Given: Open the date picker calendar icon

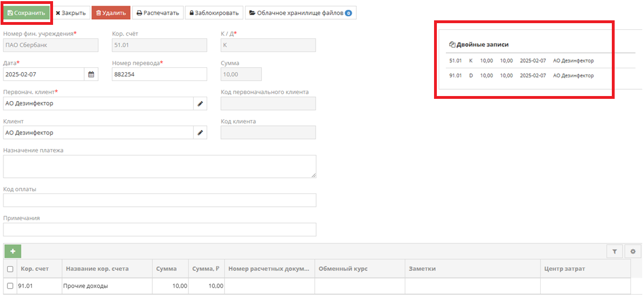Looking at the screenshot, I should [91, 75].
